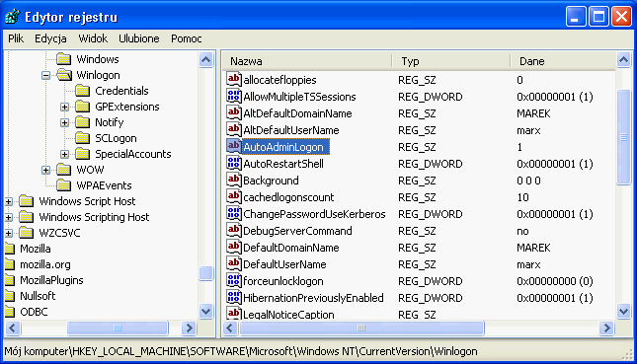Expand the Windows Scripting Host key

point(9,217)
